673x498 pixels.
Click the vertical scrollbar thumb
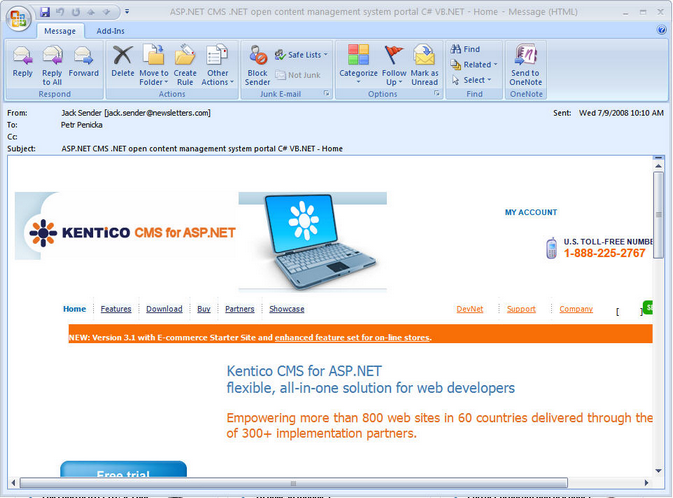coord(658,215)
